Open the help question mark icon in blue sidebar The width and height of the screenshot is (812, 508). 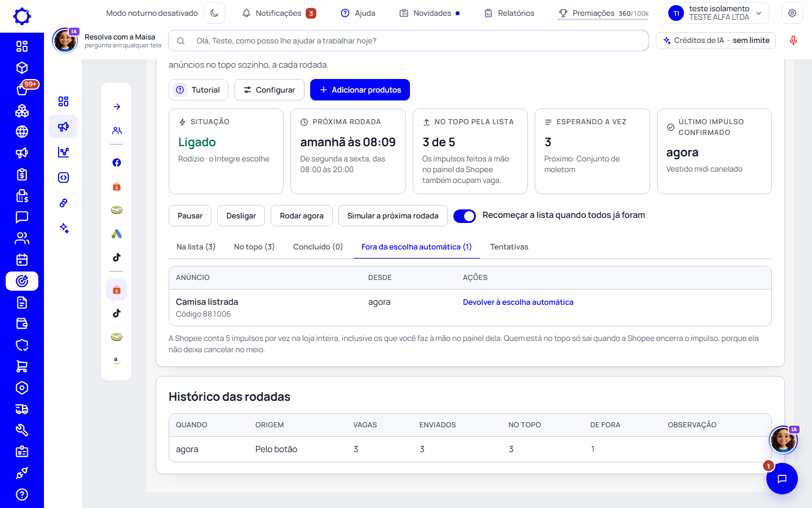point(22,494)
